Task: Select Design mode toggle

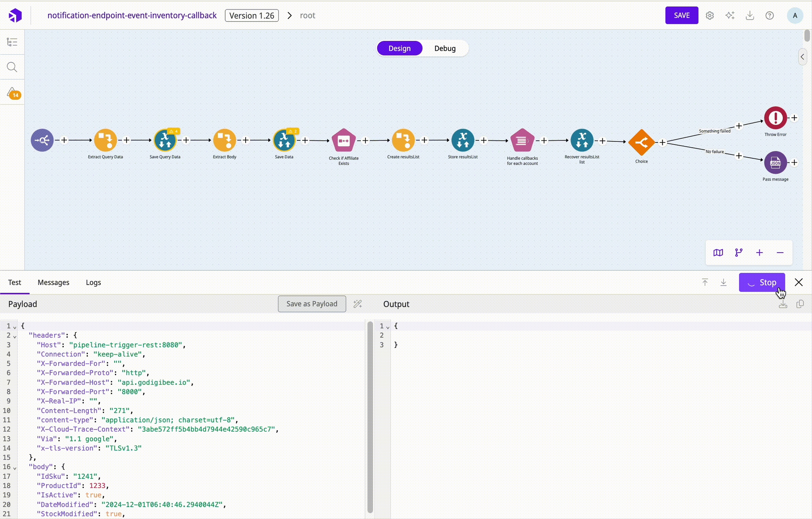Action: (399, 48)
